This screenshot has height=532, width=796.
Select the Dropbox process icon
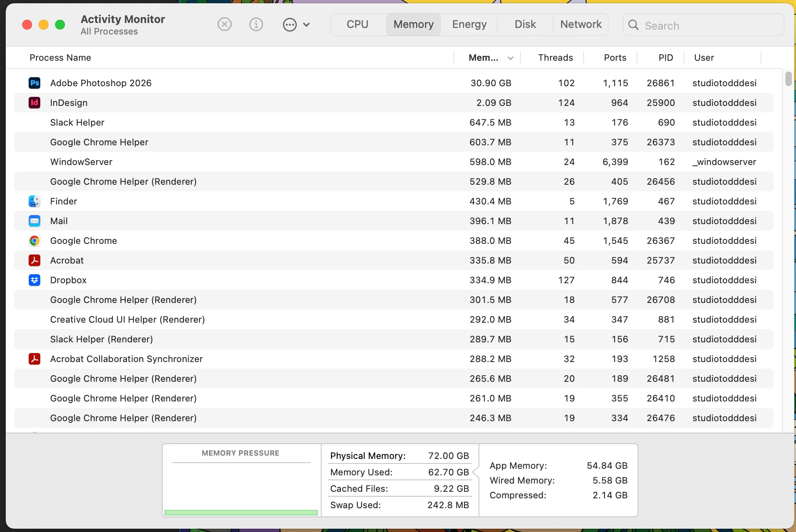point(35,280)
